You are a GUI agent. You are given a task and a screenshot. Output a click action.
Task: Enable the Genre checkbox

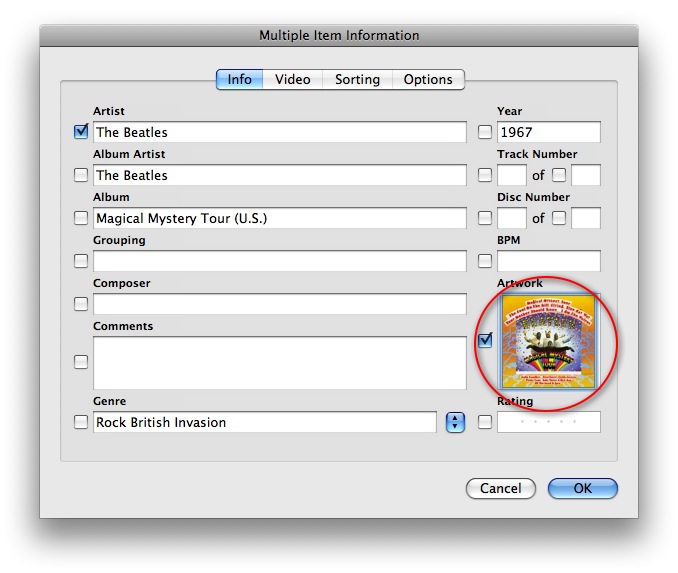pos(81,422)
